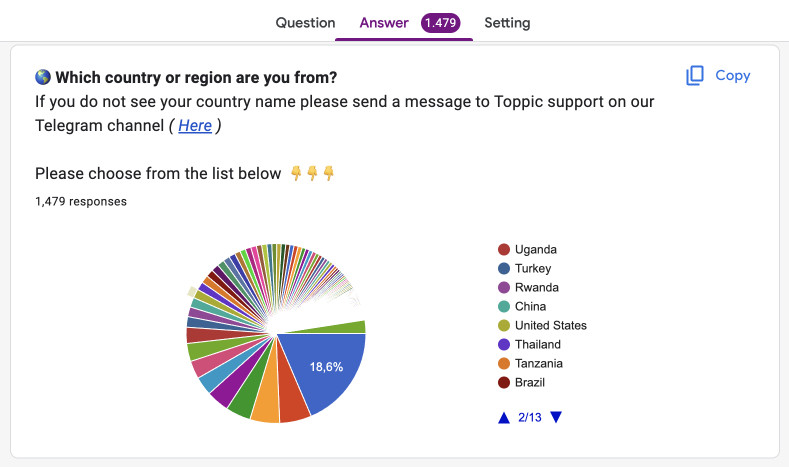
Task: Go to next legend page arrow
Action: click(x=556, y=417)
